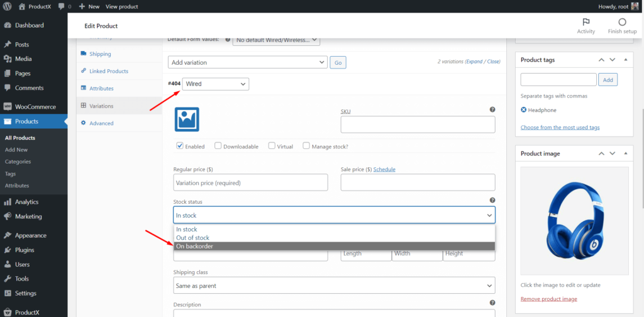644x317 pixels.
Task: Focus the Regular price field
Action: [250, 182]
